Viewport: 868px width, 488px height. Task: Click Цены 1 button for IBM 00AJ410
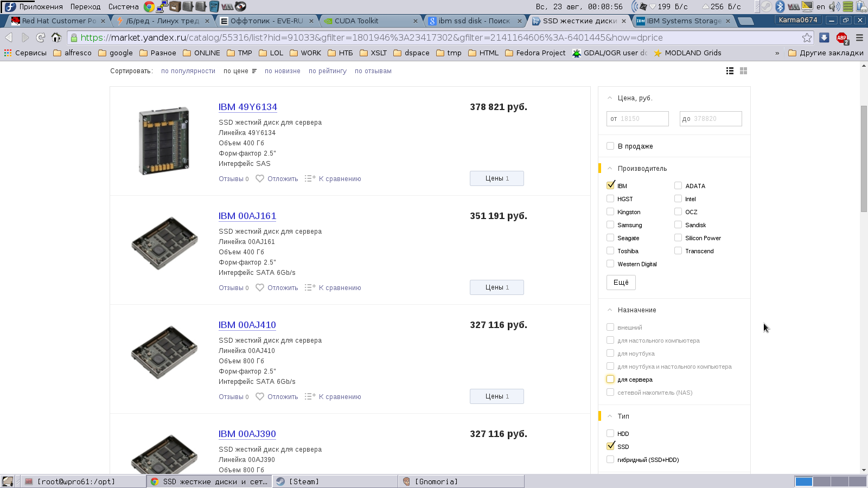497,396
